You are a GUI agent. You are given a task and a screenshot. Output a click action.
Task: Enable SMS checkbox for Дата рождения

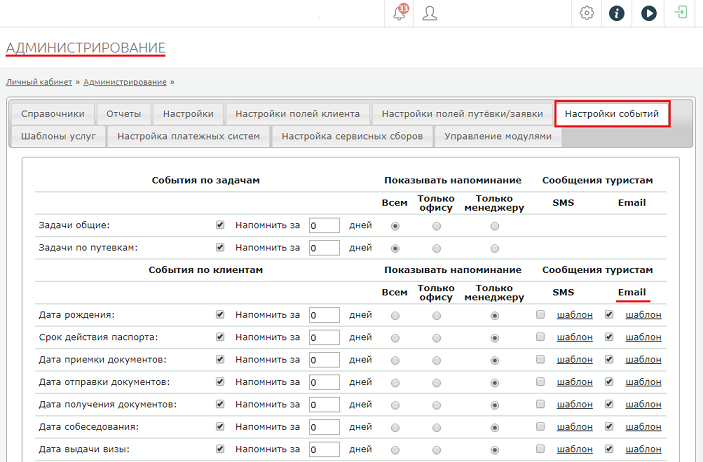pyautogui.click(x=541, y=314)
